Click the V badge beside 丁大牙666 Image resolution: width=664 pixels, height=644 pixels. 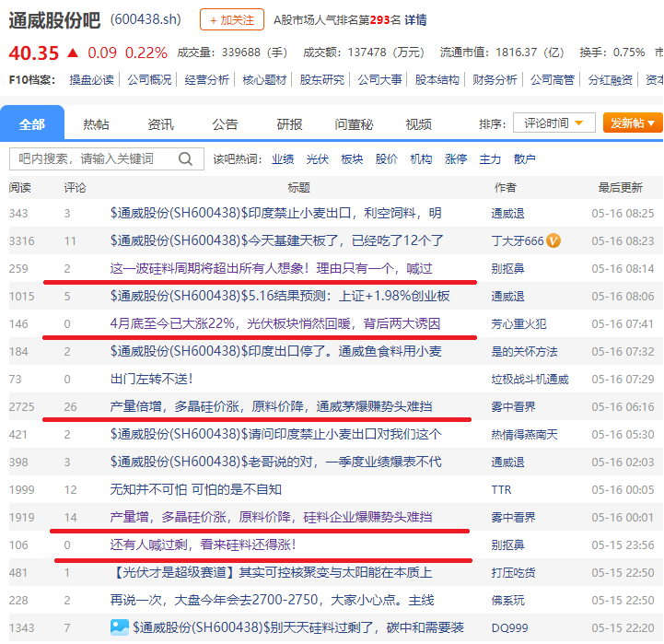tap(553, 240)
